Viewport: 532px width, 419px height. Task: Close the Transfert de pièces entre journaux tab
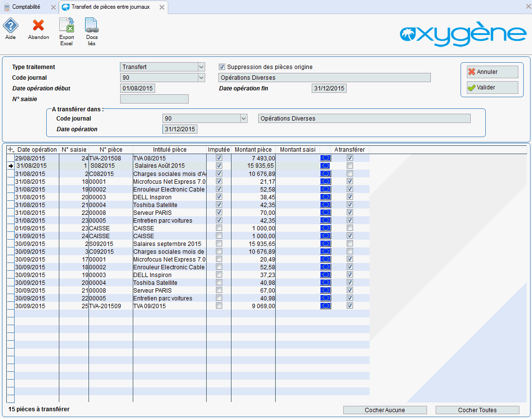(x=162, y=7)
